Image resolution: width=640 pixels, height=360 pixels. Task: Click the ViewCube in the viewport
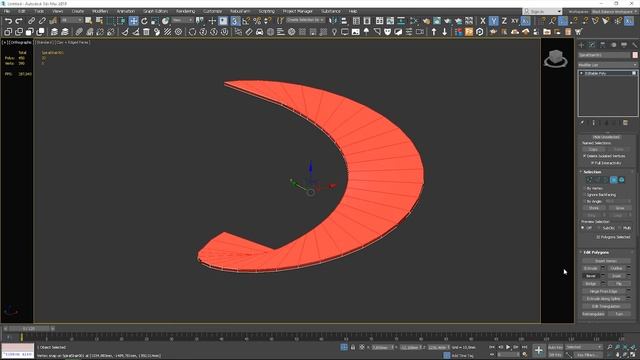[556, 58]
